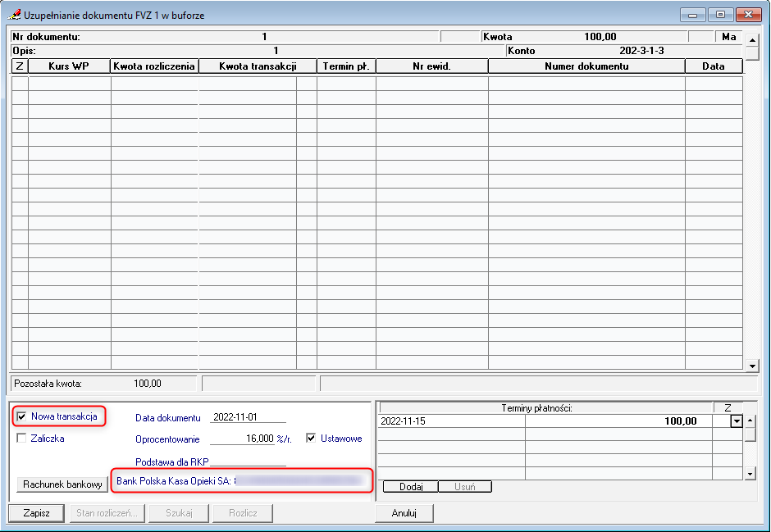Enable the Zaliczka checkbox
The width and height of the screenshot is (771, 532).
coord(21,439)
